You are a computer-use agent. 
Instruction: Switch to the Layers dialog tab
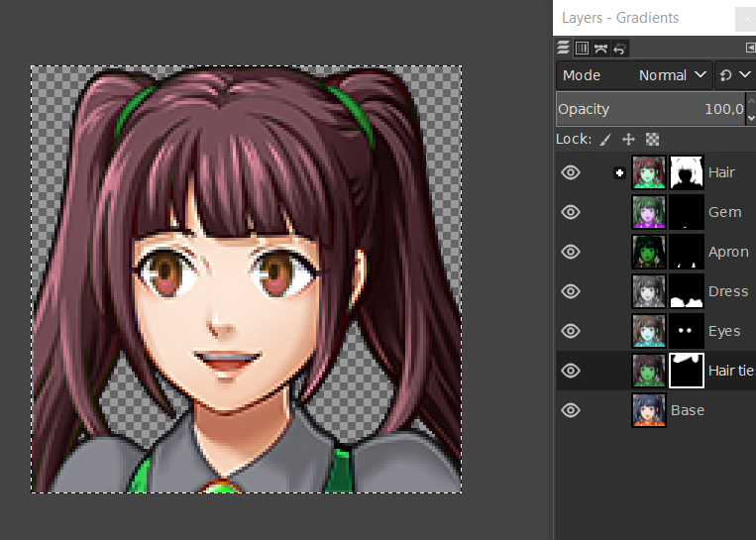pos(563,49)
